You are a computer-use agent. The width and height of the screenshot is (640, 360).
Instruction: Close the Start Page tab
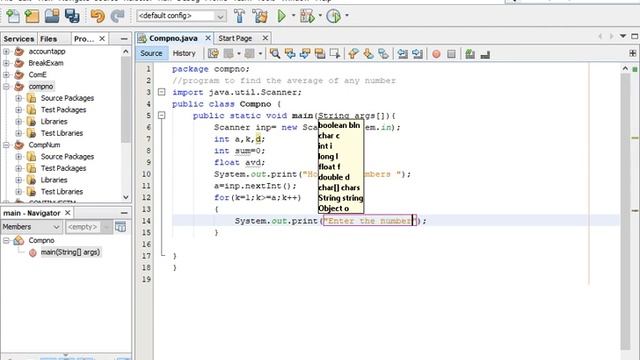pos(265,38)
